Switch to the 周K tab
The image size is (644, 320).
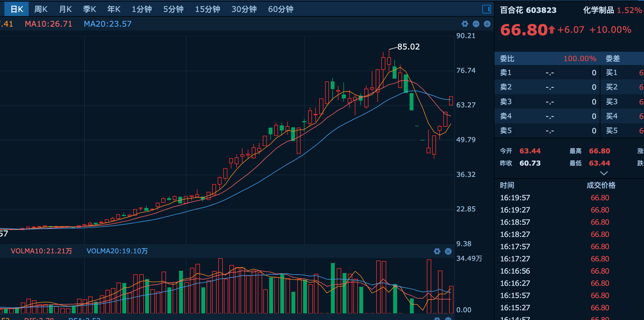pos(41,9)
